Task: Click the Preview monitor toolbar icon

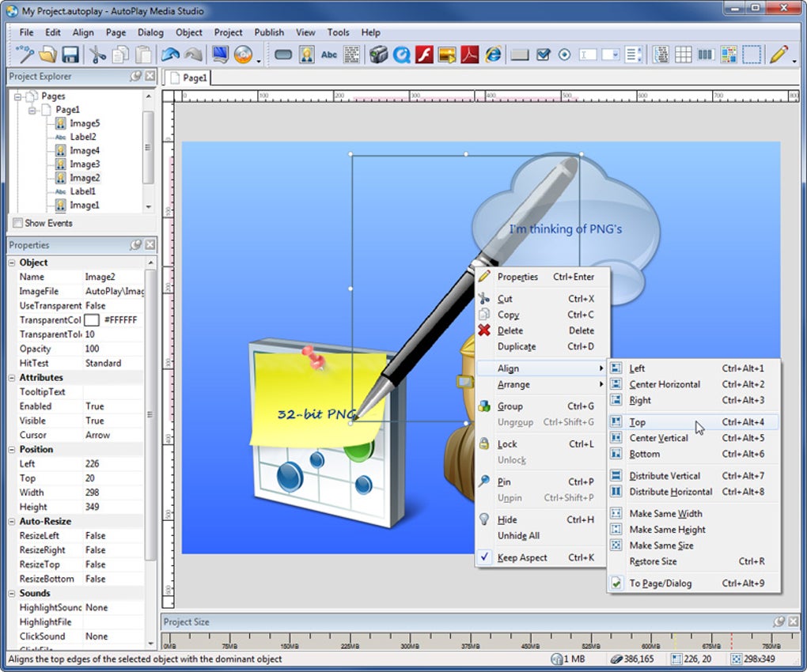Action: (220, 55)
